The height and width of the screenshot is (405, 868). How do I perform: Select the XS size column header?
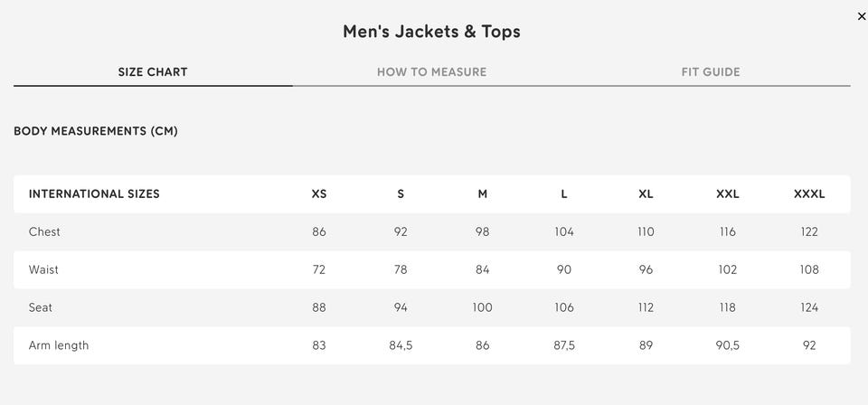click(x=319, y=193)
